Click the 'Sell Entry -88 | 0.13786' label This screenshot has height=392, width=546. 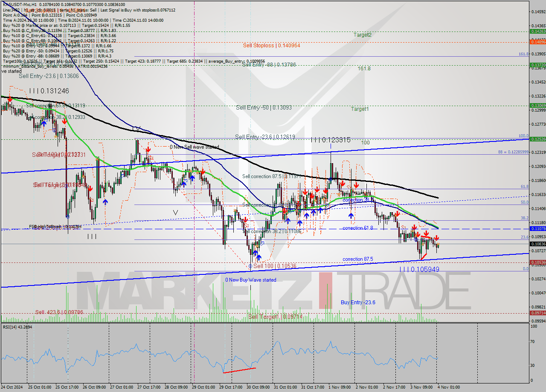click(x=269, y=65)
